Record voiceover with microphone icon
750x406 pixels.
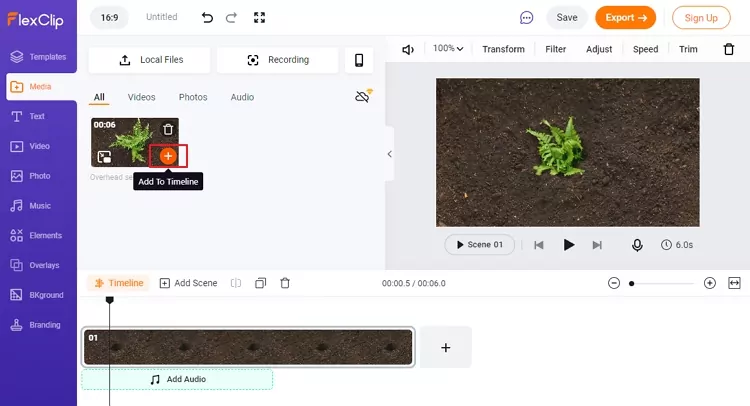(x=637, y=245)
